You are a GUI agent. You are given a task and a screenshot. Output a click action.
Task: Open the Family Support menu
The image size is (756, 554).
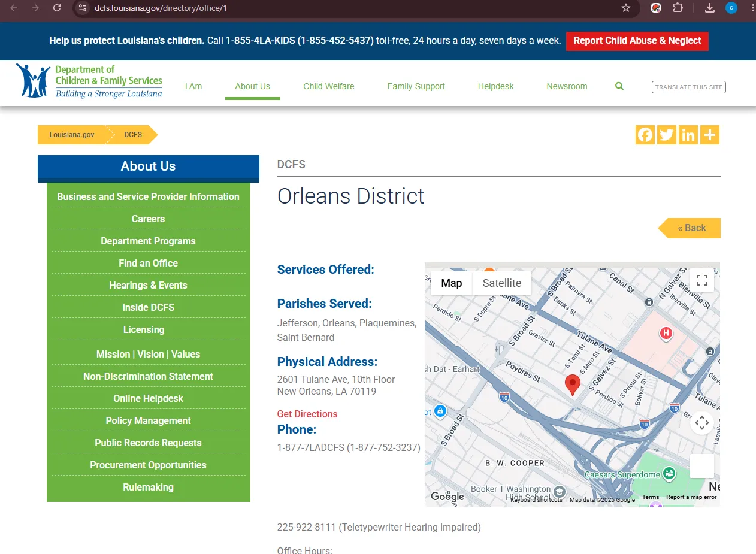click(x=416, y=86)
